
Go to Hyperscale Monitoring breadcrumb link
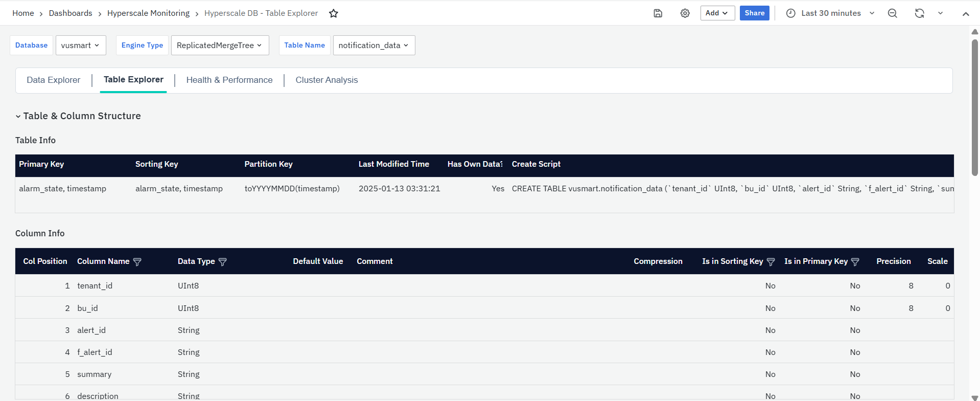148,13
